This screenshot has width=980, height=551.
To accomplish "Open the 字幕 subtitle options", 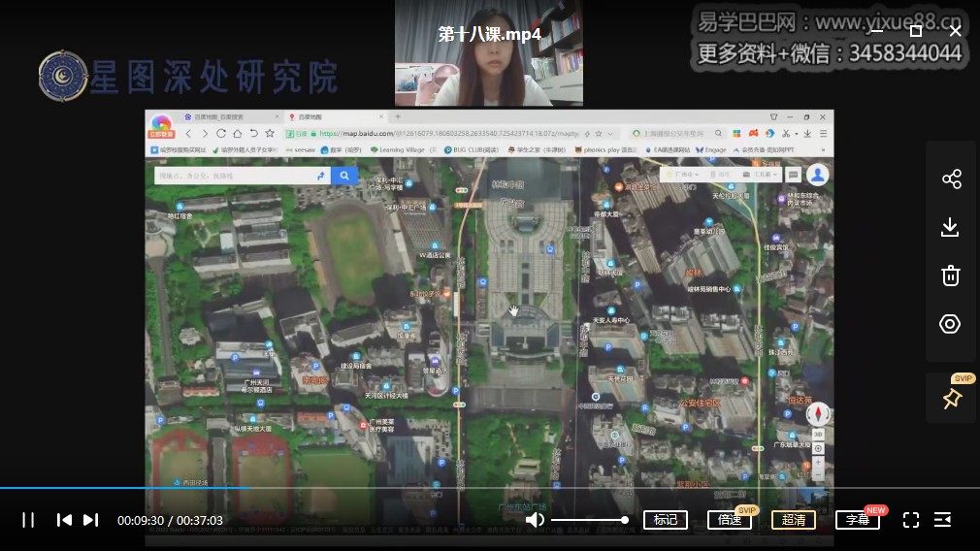I will (857, 520).
